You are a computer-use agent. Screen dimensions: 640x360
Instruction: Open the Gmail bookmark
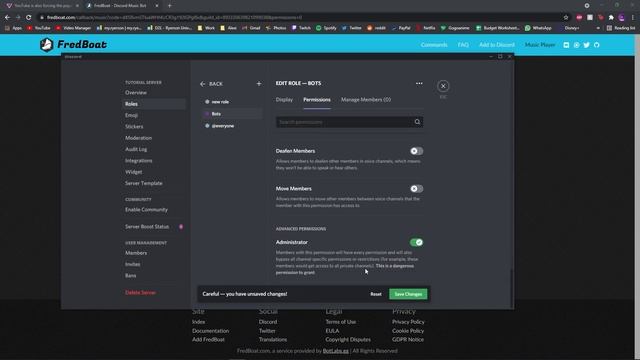[251, 28]
